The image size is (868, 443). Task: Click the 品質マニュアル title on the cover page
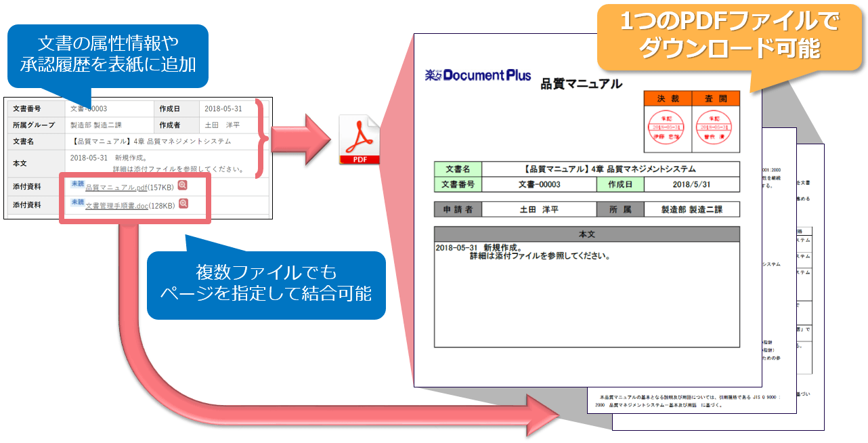point(581,85)
